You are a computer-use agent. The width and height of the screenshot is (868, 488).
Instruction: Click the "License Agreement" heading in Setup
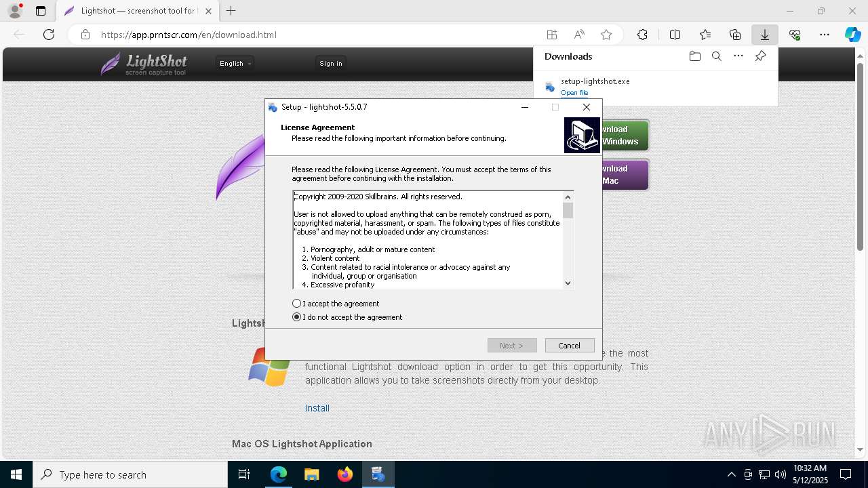pyautogui.click(x=317, y=127)
